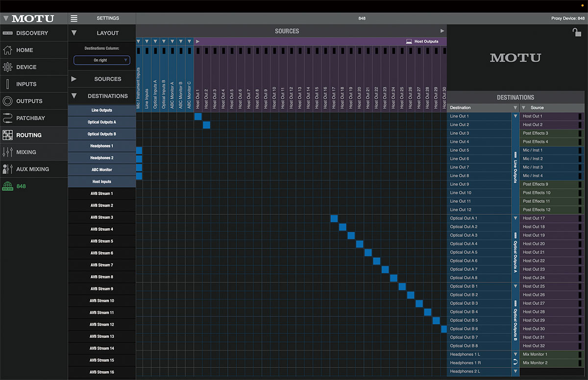
Task: Select Headphones 1 in the settings list
Action: (102, 146)
